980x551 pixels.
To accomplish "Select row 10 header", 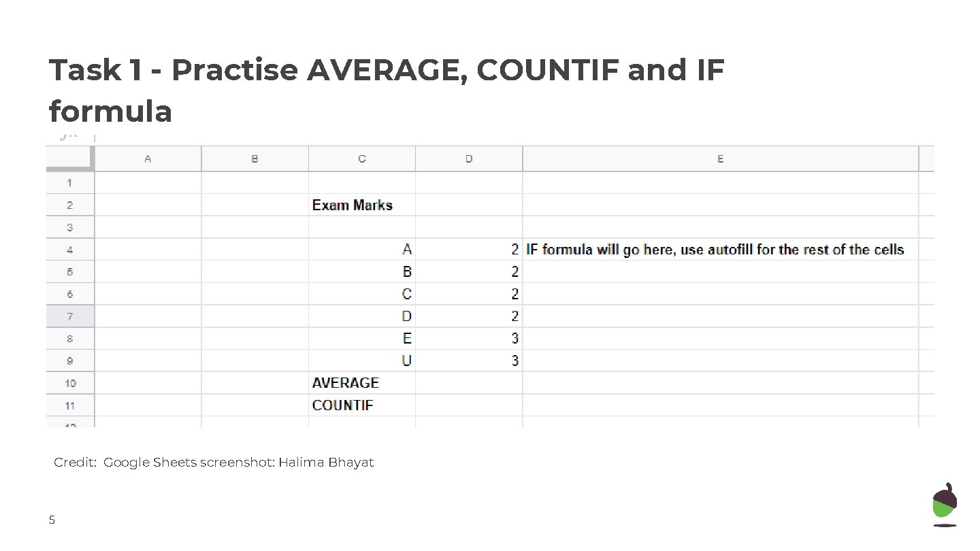I will pos(70,383).
